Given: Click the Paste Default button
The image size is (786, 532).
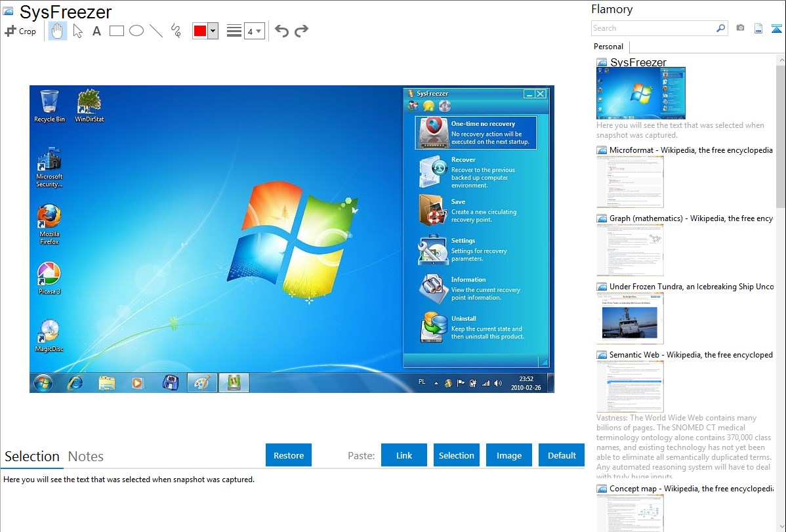Looking at the screenshot, I should 562,455.
